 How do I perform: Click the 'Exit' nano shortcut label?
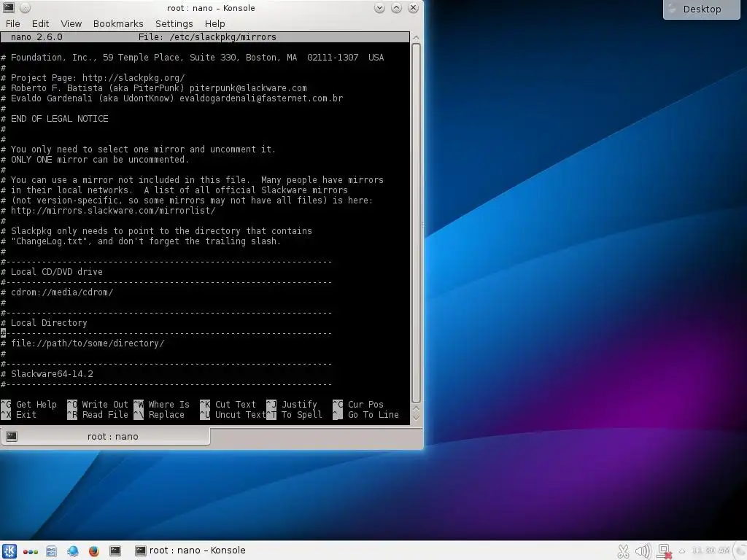click(26, 415)
